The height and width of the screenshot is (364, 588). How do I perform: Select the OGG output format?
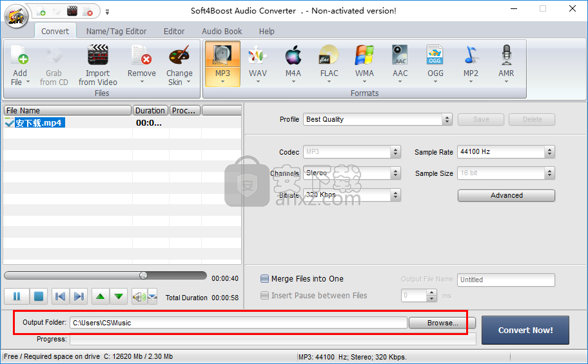point(435,64)
